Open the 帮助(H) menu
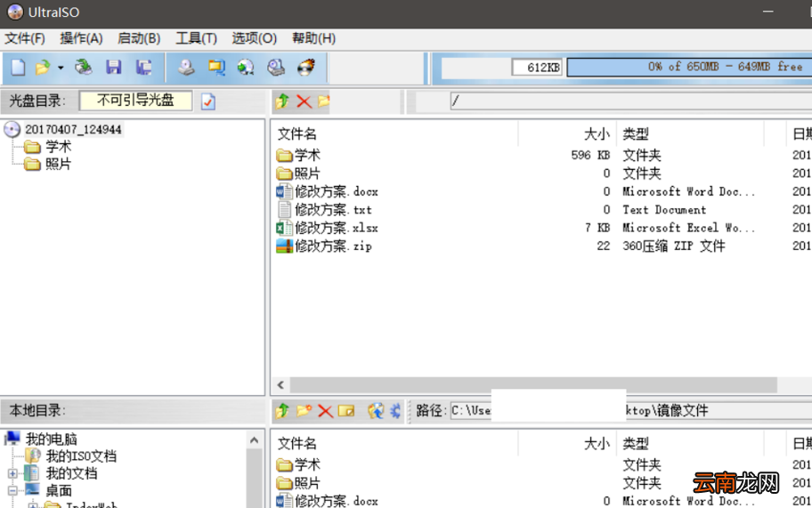812x508 pixels. click(313, 39)
